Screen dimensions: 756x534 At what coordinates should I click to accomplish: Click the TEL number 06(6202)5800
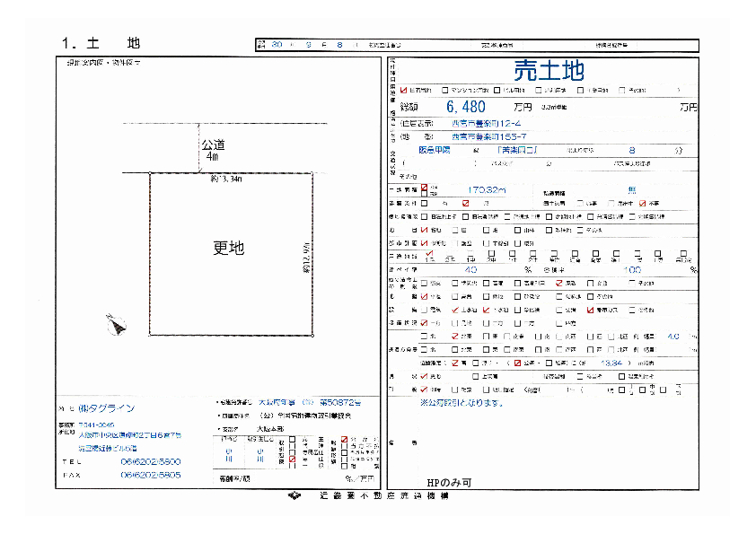click(x=151, y=461)
